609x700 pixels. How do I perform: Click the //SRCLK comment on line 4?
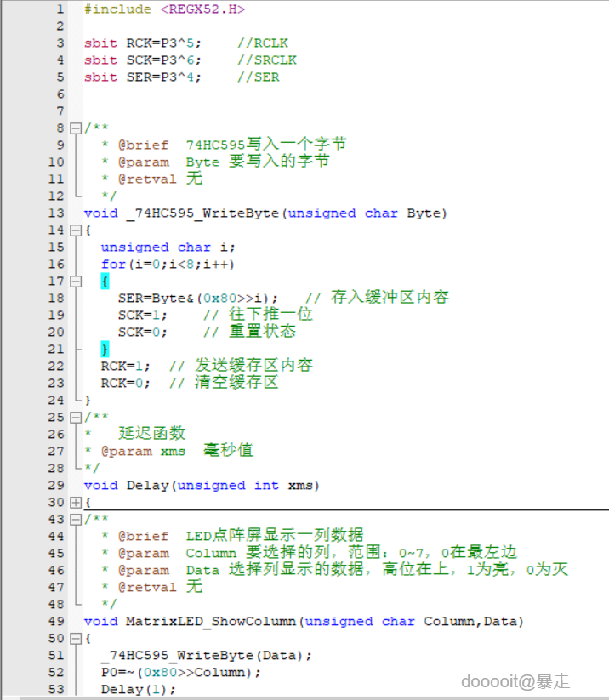point(267,60)
